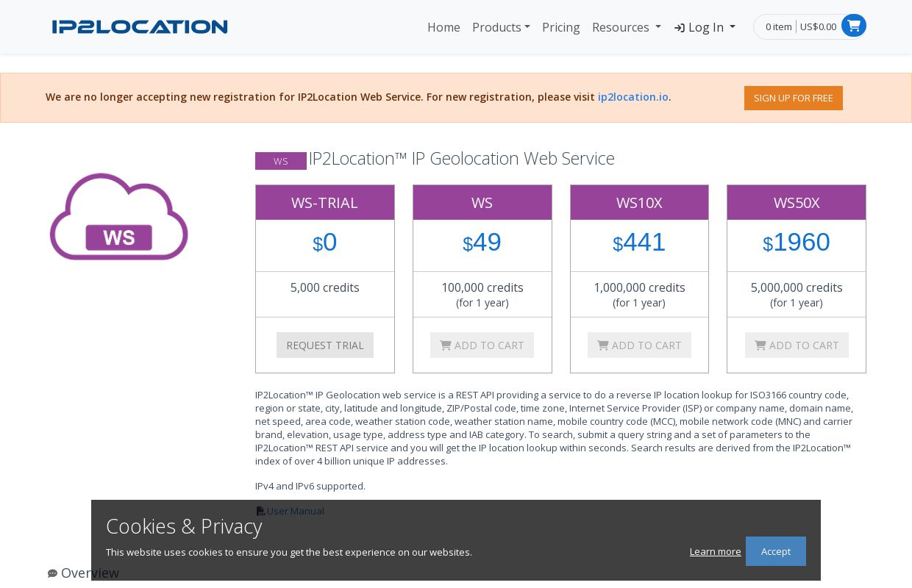Click the 1,000,000 credits text

tap(639, 287)
